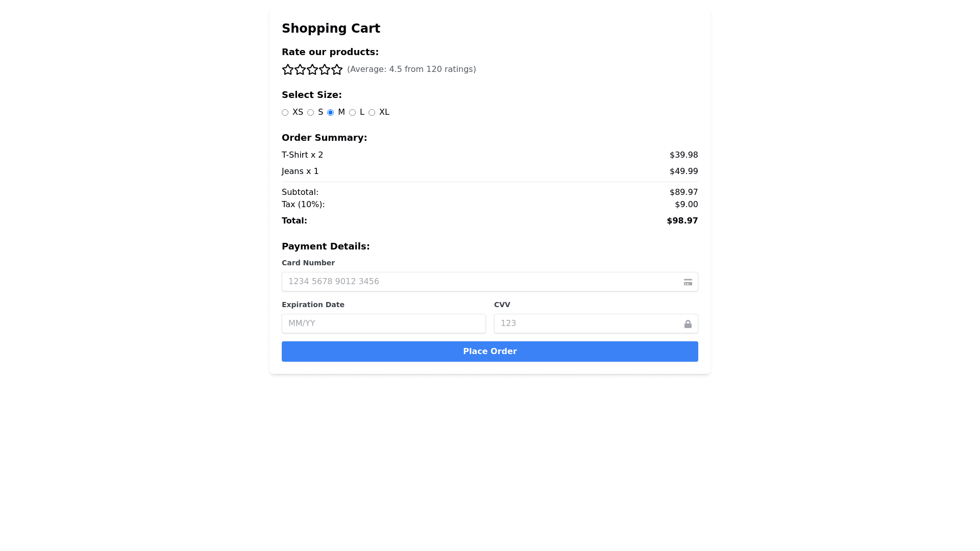
Task: Click the average ratings text
Action: pos(411,69)
